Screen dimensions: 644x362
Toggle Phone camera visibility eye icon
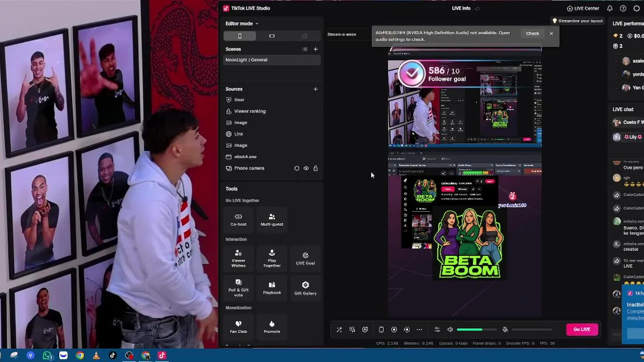click(306, 168)
